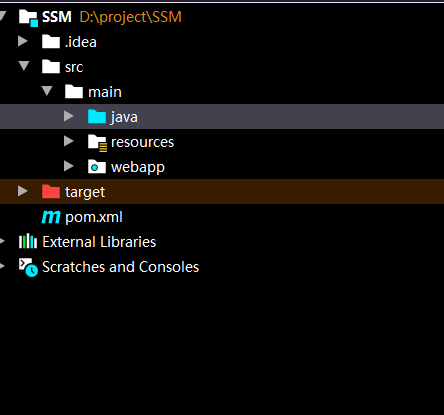Click the cyan java source folder icon
The height and width of the screenshot is (415, 444).
pyautogui.click(x=97, y=117)
